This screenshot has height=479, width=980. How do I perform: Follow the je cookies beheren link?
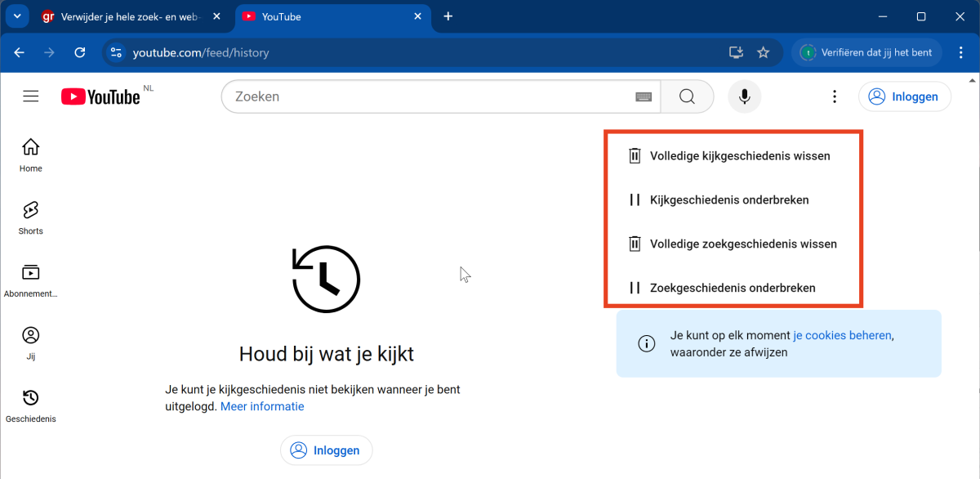click(x=842, y=335)
